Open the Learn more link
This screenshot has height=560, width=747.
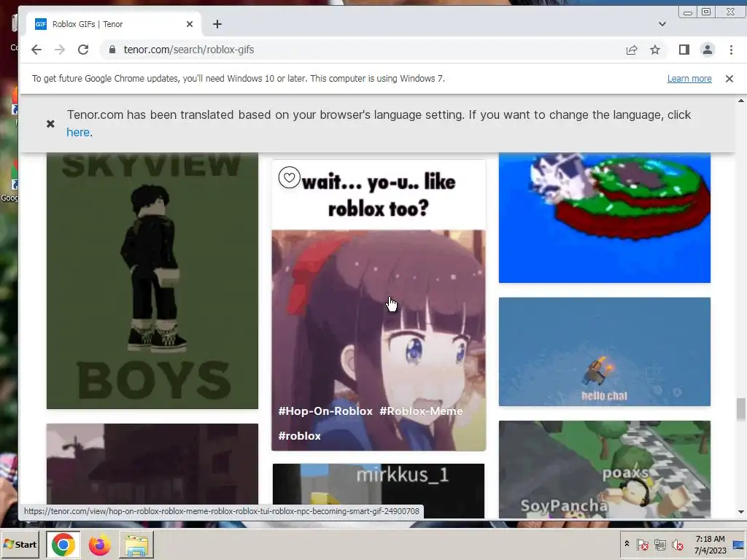coord(689,79)
